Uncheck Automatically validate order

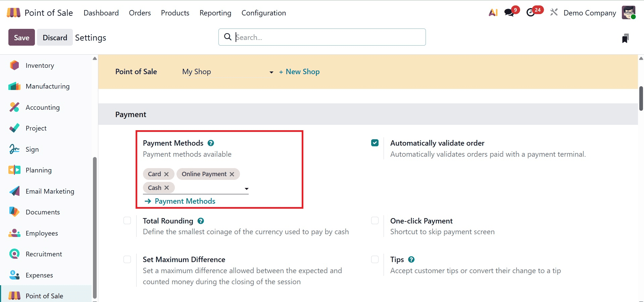coord(375,143)
